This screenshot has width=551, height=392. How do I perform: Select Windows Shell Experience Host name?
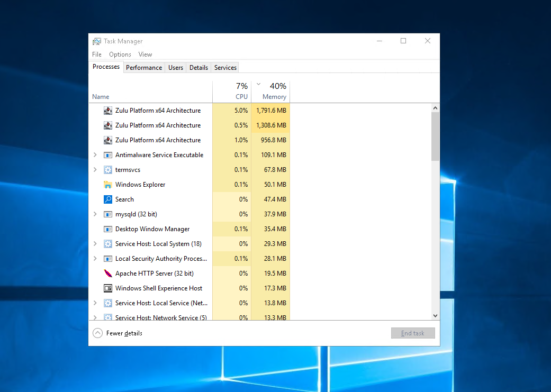(159, 288)
